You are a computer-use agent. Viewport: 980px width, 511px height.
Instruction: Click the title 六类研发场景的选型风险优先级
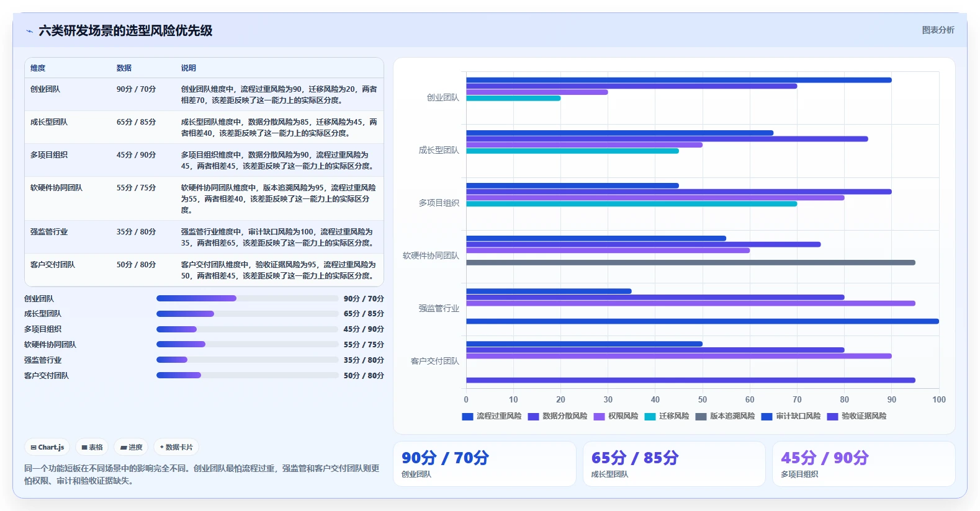pos(125,30)
